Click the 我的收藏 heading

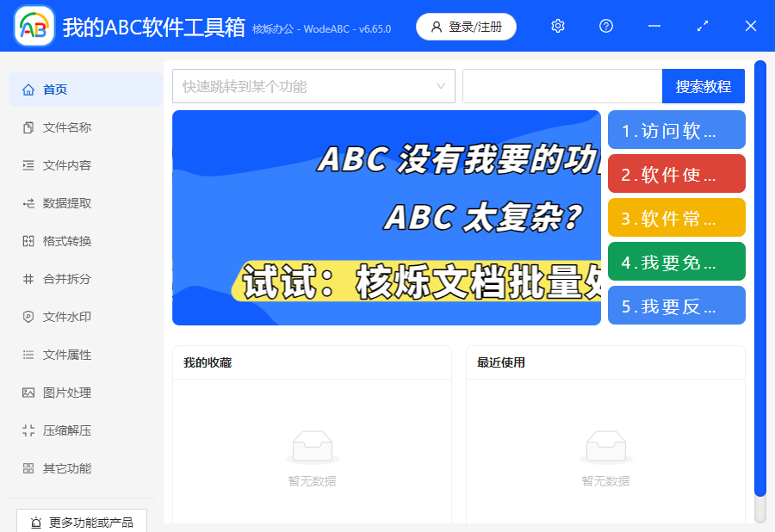tap(208, 363)
